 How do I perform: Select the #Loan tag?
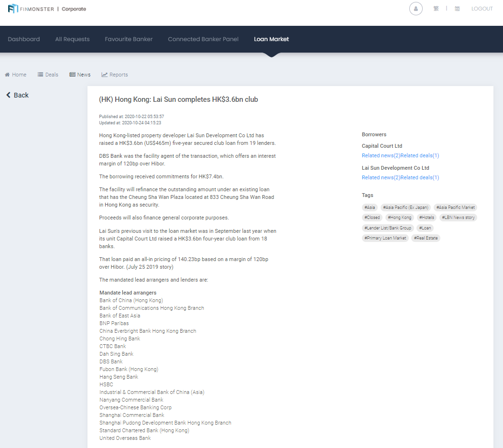pyautogui.click(x=425, y=228)
